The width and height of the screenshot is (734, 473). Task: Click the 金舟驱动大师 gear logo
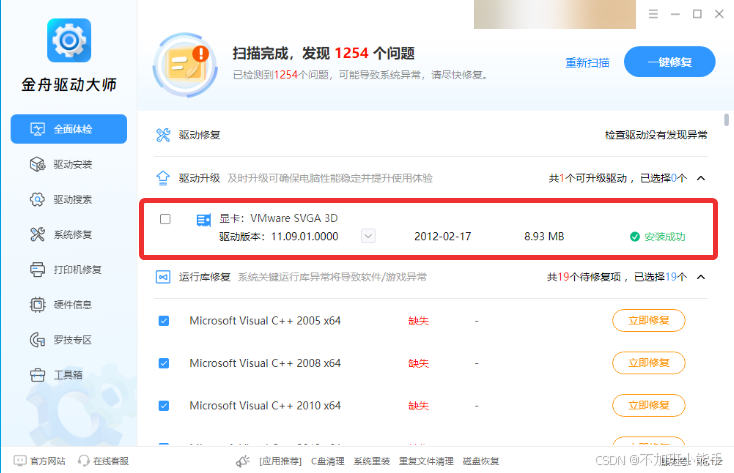point(69,40)
